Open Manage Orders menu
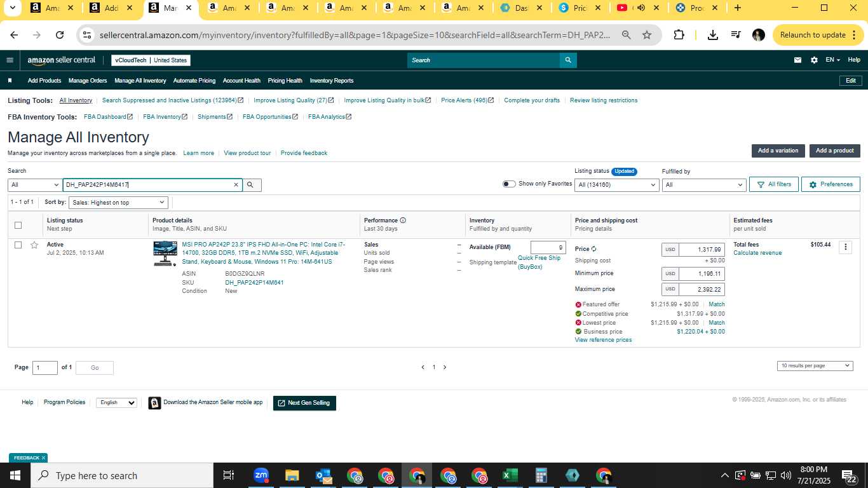 (x=88, y=81)
